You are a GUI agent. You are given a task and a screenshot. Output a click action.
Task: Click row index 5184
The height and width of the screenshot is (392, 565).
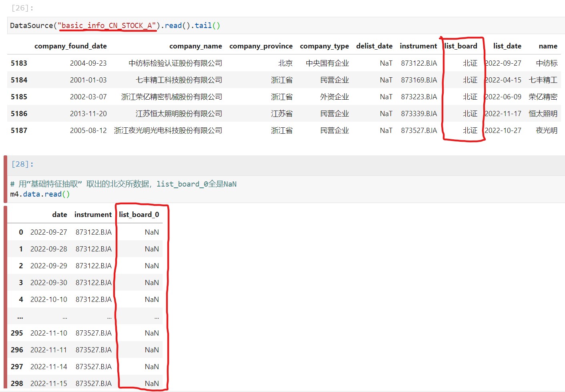point(19,80)
